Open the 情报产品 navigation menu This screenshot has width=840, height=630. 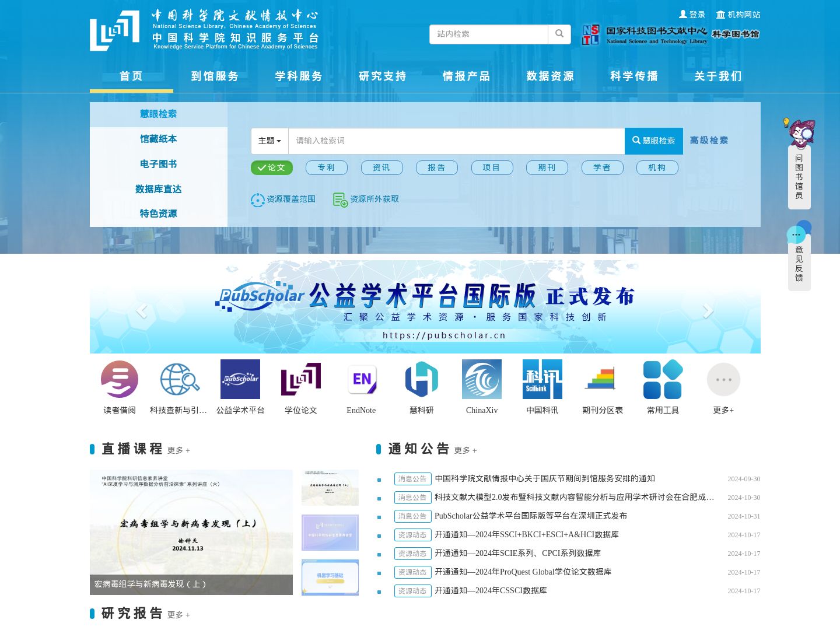467,76
